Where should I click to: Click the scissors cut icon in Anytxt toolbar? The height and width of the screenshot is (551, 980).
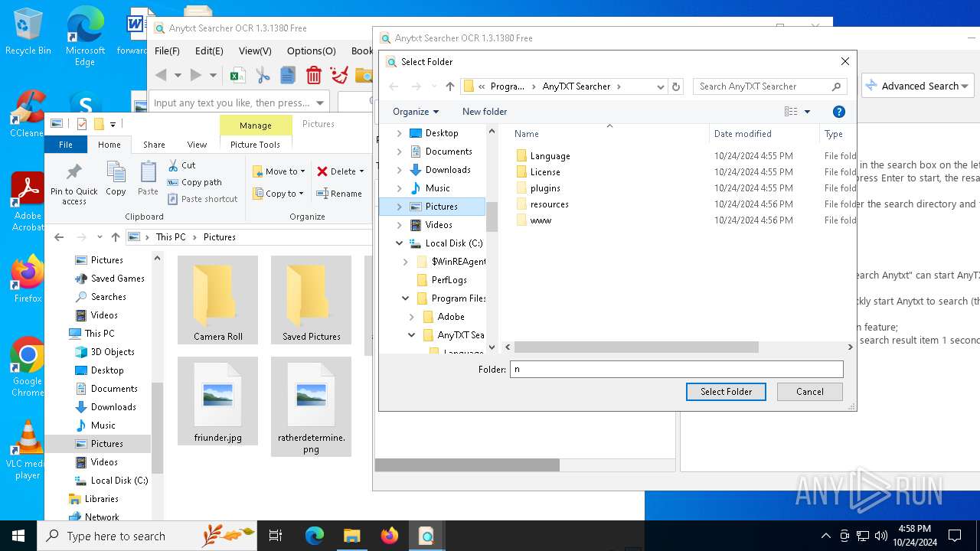[x=263, y=75]
